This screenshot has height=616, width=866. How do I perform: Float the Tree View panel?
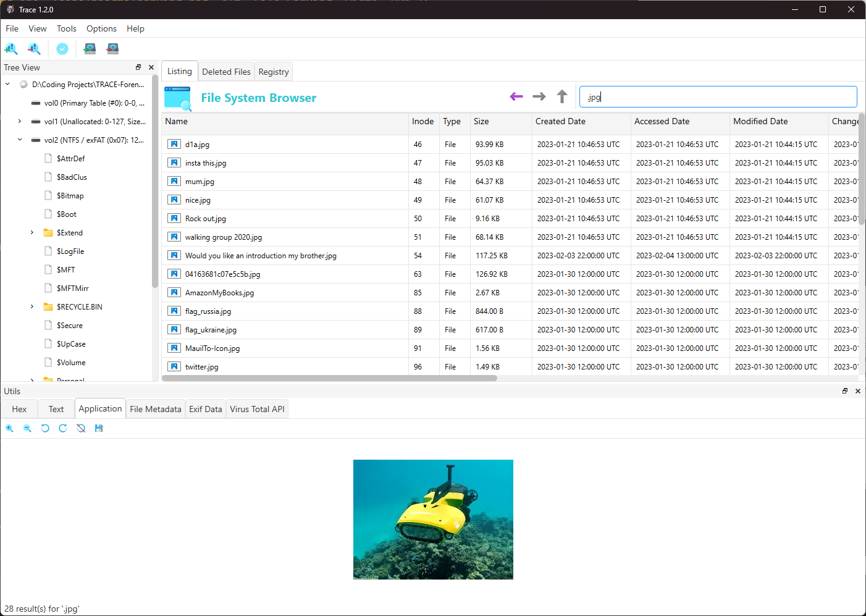[x=138, y=67]
